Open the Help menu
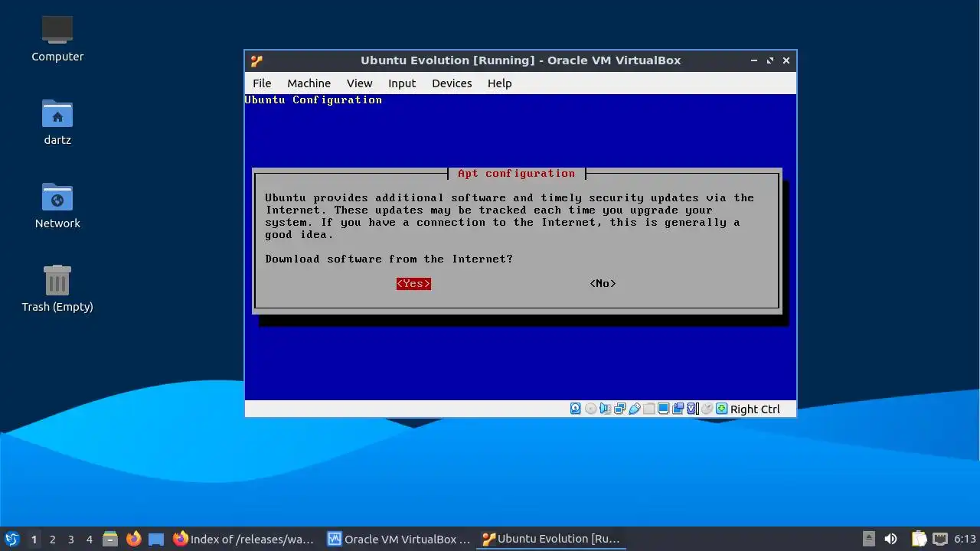The width and height of the screenshot is (980, 551). [499, 83]
